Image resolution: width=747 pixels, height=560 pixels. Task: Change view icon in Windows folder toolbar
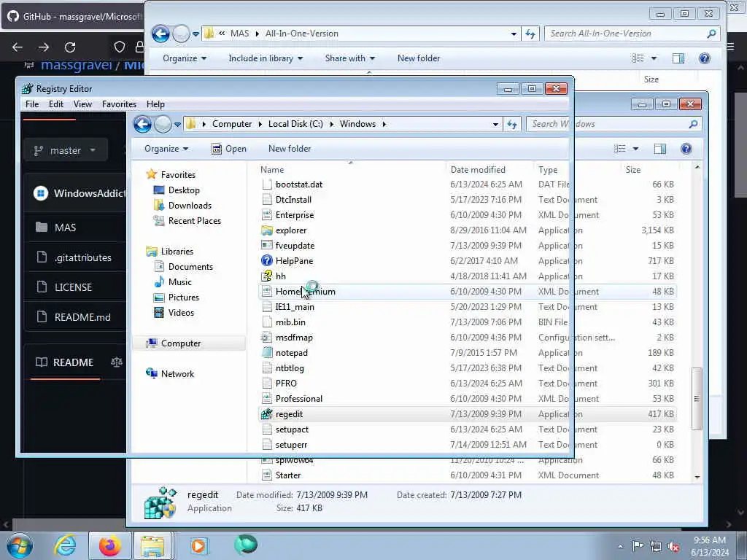click(x=620, y=149)
